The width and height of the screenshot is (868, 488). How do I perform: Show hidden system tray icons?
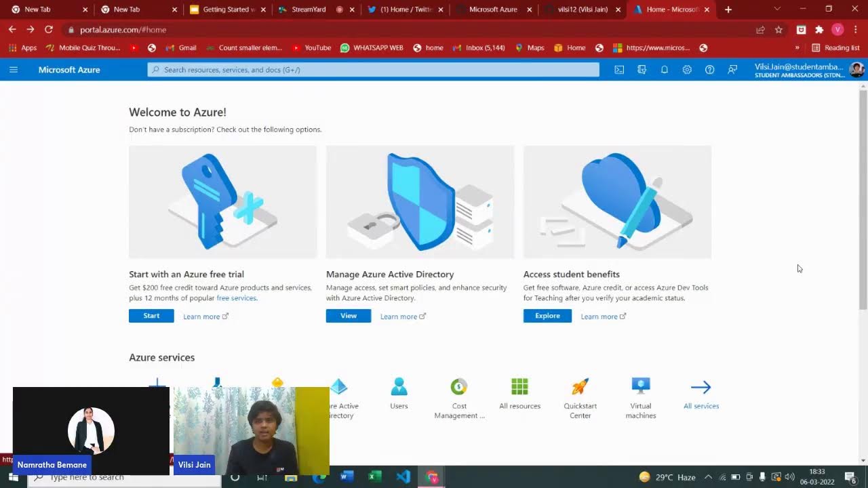point(708,477)
